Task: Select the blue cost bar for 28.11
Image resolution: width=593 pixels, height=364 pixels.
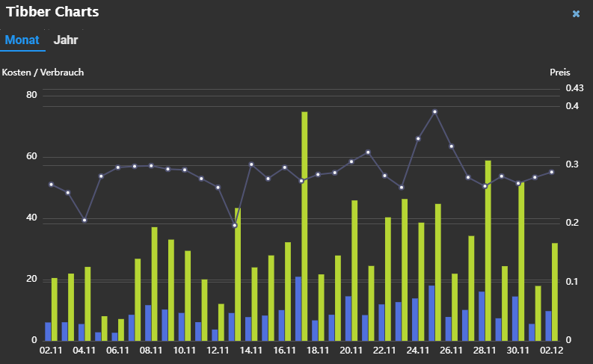Action: [482, 316]
